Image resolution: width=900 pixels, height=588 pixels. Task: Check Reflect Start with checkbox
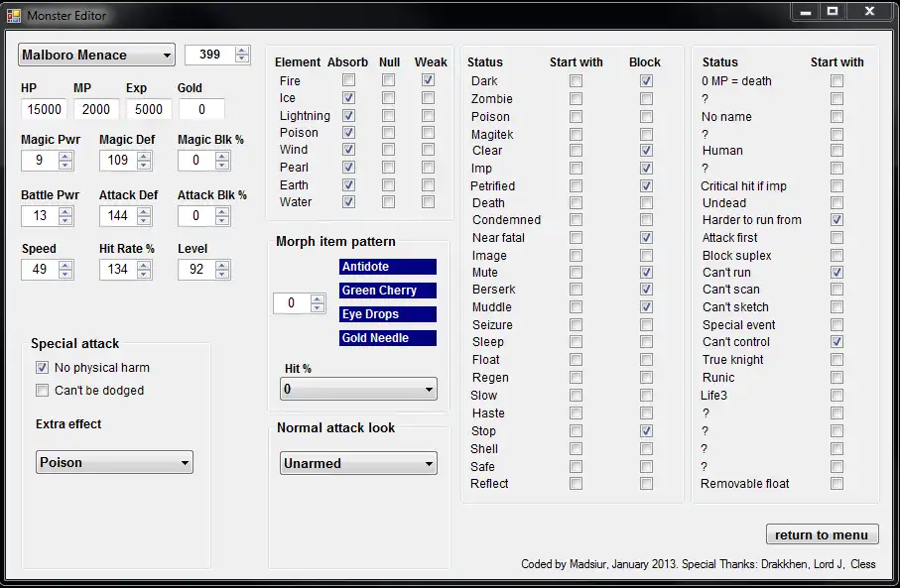tap(576, 484)
